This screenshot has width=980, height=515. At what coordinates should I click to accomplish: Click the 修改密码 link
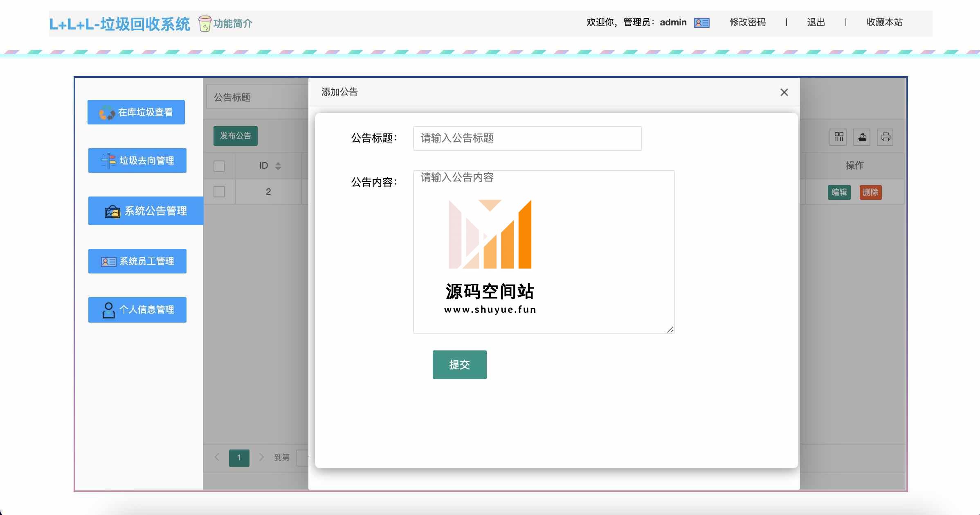point(748,23)
